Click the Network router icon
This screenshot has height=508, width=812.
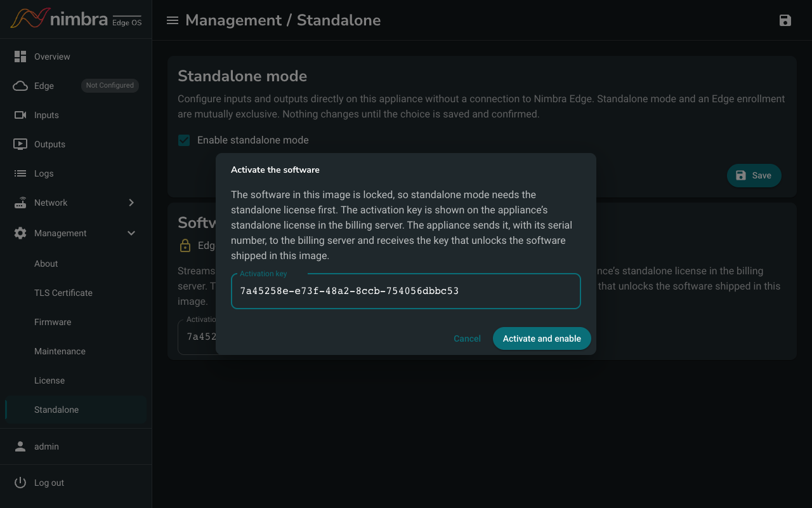click(20, 203)
